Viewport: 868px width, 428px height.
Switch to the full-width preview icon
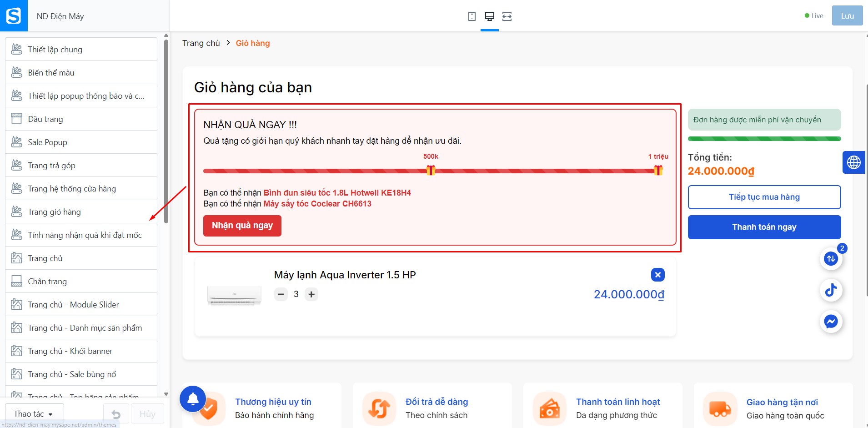[x=507, y=16]
